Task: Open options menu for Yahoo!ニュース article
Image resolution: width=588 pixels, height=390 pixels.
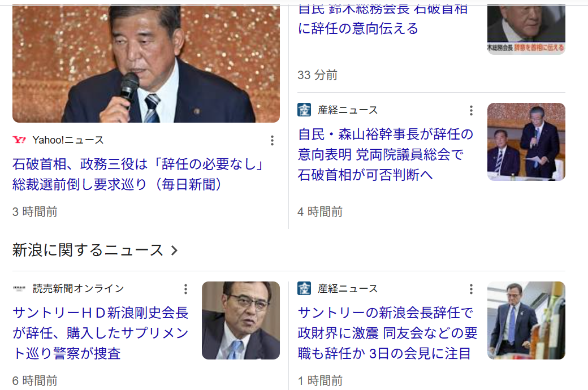Action: click(x=273, y=140)
